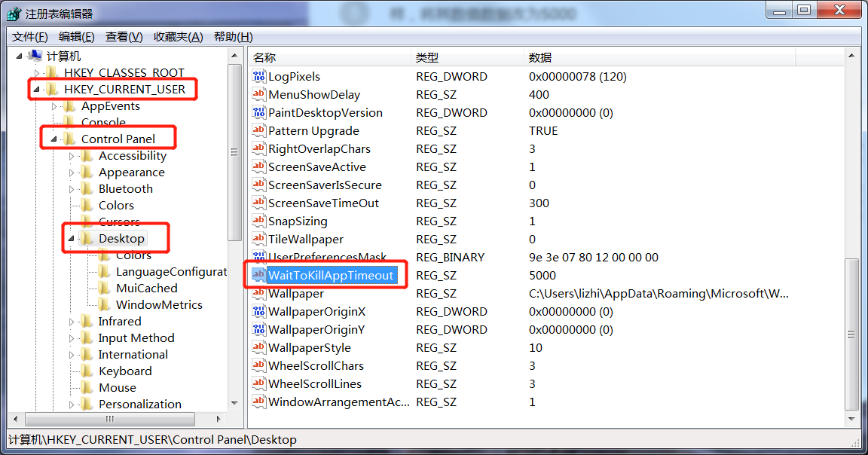Viewport: 868px width, 455px height.
Task: Click the WallpaperStyle string icon
Action: (x=258, y=347)
